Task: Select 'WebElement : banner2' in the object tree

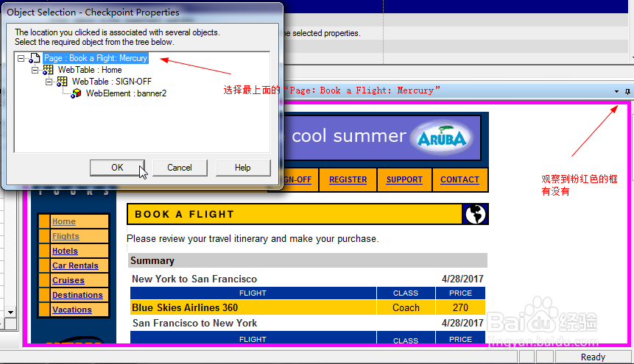Action: point(126,93)
